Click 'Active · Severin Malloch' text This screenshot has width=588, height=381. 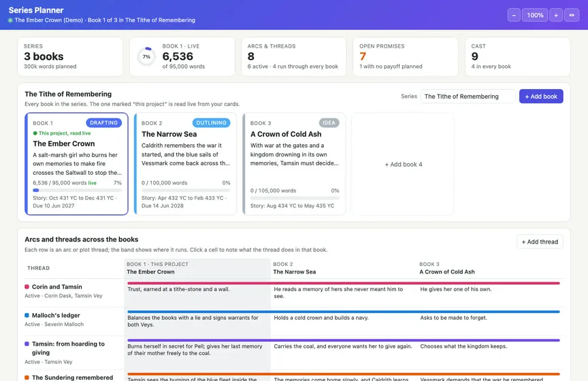click(54, 325)
